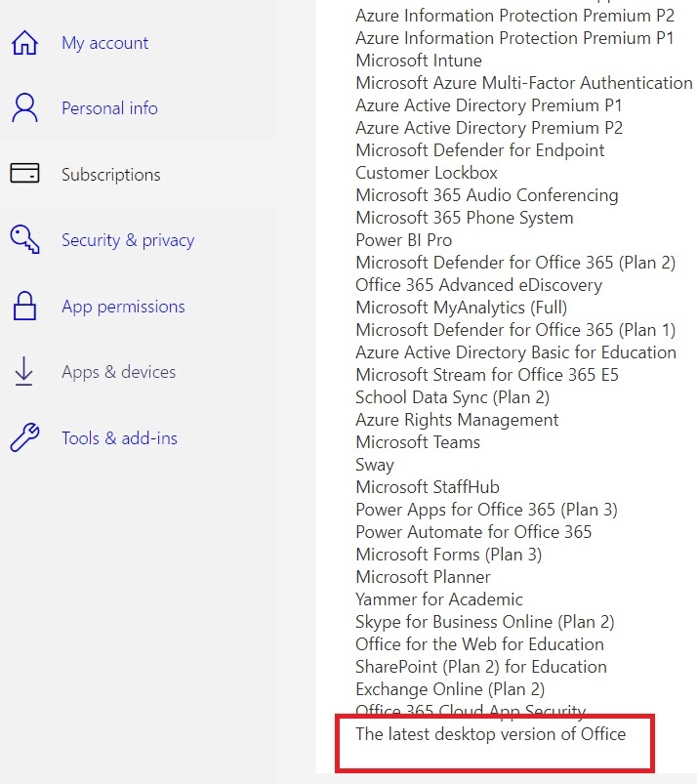Click the App permissions lock icon
This screenshot has height=784, width=697.
click(x=24, y=306)
